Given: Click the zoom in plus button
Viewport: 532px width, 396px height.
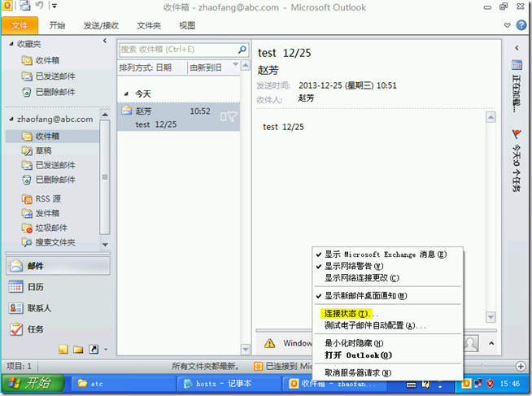Looking at the screenshot, I should (x=520, y=366).
